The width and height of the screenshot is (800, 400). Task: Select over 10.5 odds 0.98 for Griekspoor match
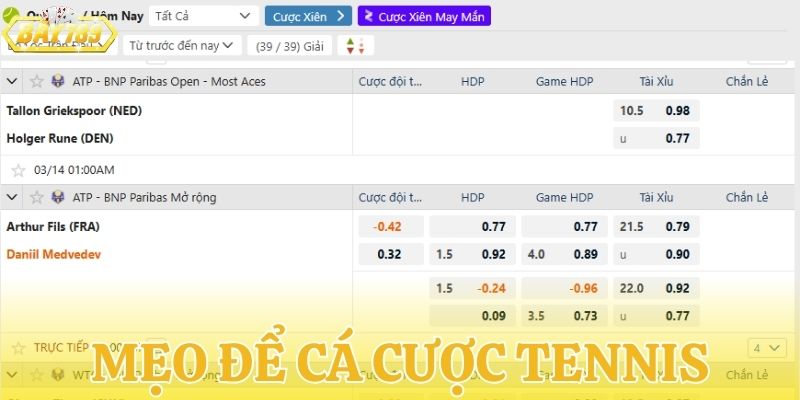[656, 111]
